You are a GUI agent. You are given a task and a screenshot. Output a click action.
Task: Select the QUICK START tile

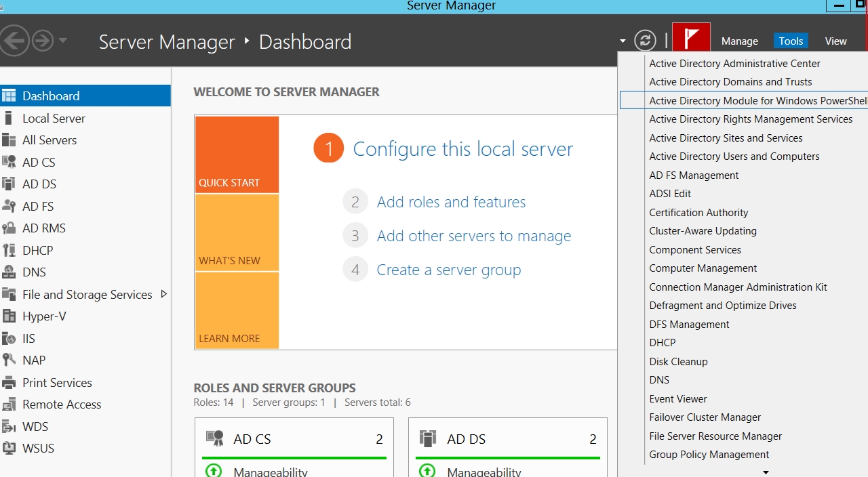pos(237,154)
